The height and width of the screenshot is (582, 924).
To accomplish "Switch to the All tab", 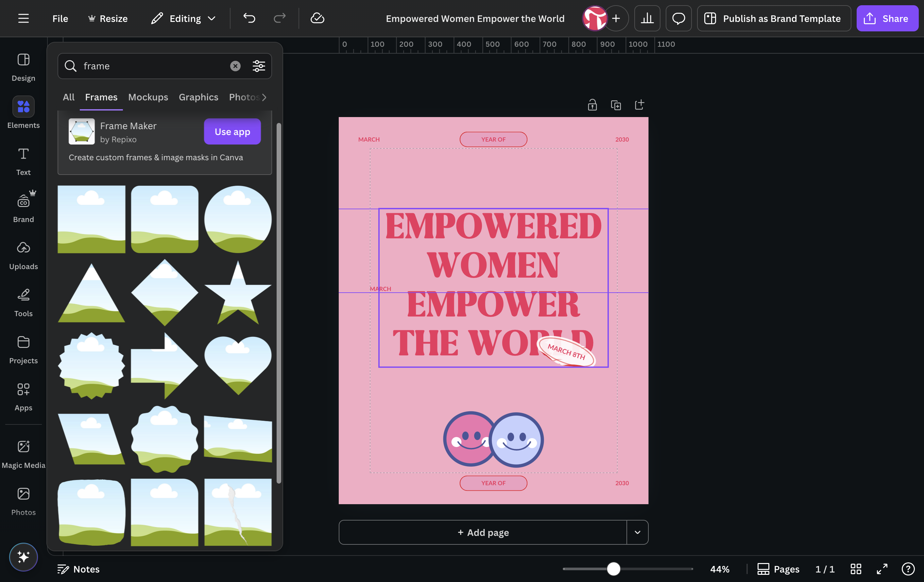I will (69, 97).
